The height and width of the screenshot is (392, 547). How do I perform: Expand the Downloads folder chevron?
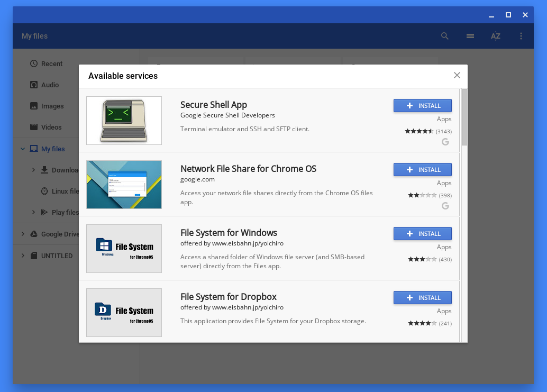tap(33, 170)
